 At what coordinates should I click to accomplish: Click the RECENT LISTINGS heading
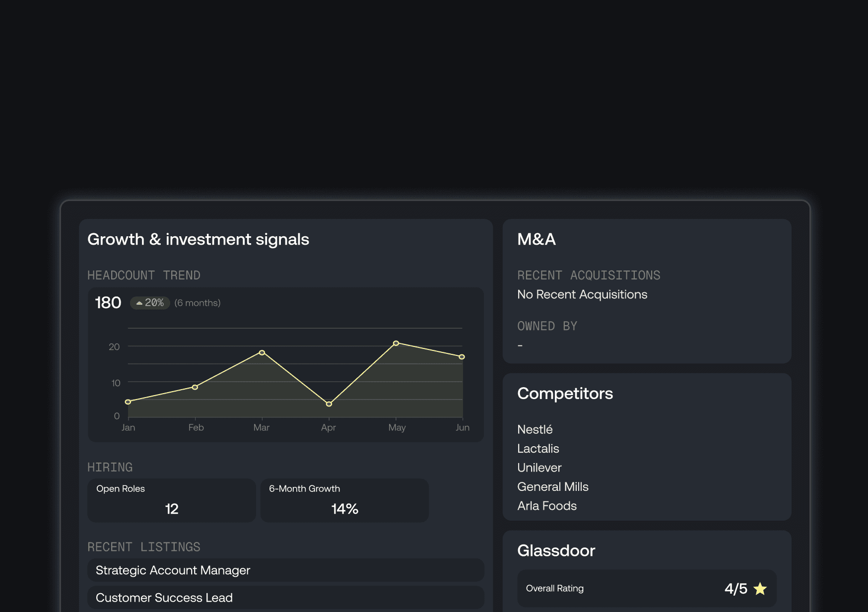click(x=144, y=547)
